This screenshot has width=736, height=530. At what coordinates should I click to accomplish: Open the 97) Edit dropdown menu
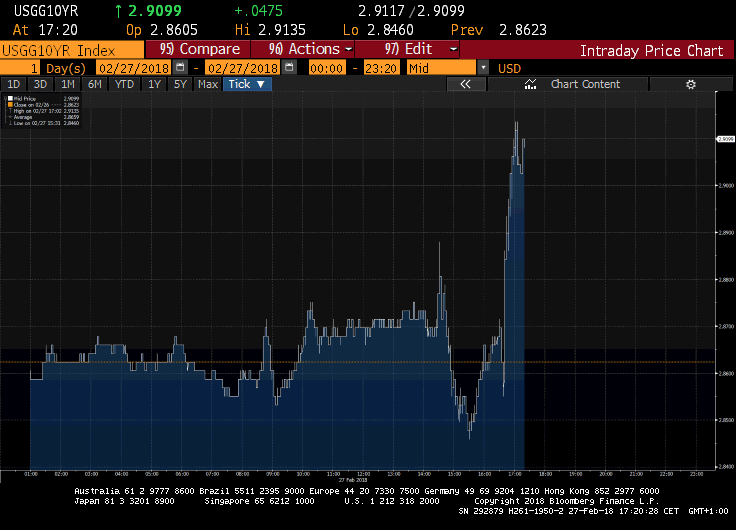click(x=407, y=49)
